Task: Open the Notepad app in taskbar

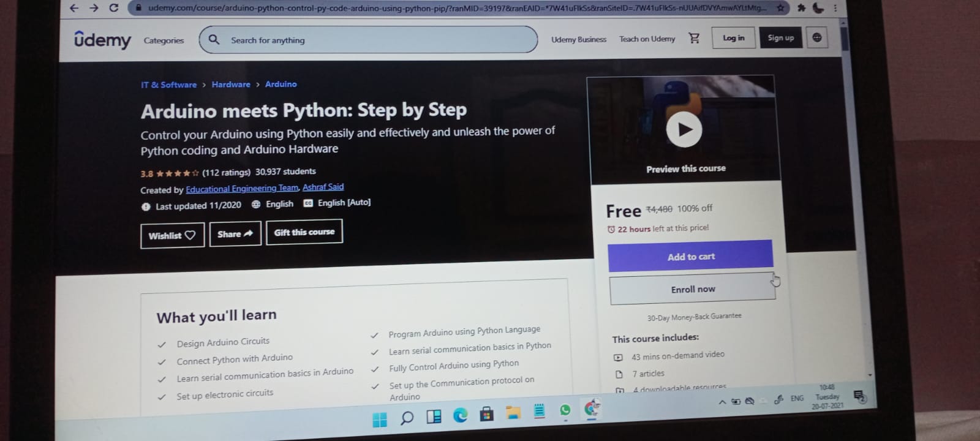Action: (539, 411)
